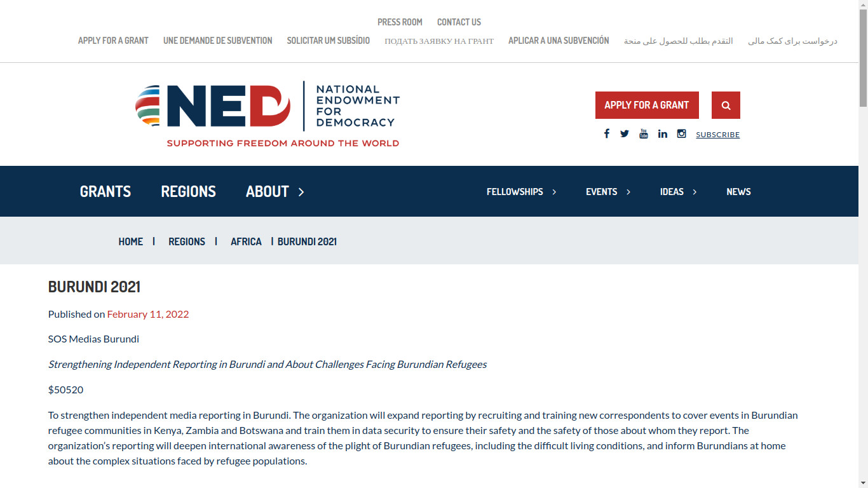Click the NED logo image
This screenshot has width=868, height=488.
268,114
